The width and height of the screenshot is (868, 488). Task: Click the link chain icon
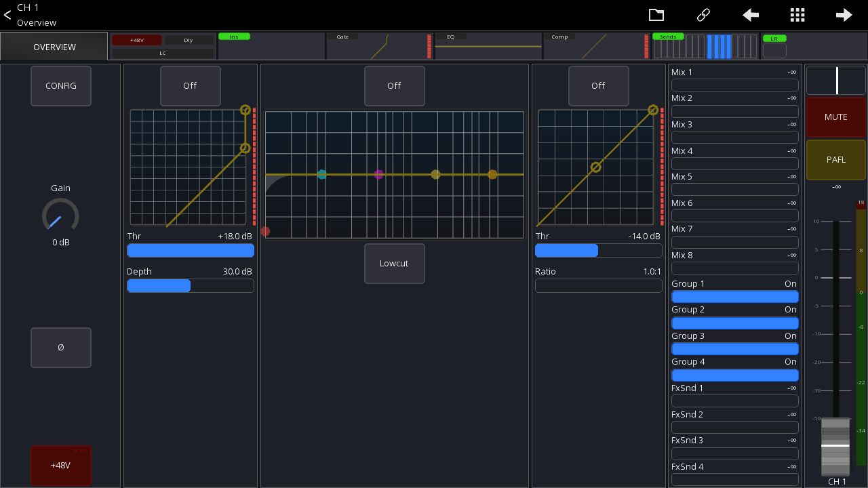point(703,15)
